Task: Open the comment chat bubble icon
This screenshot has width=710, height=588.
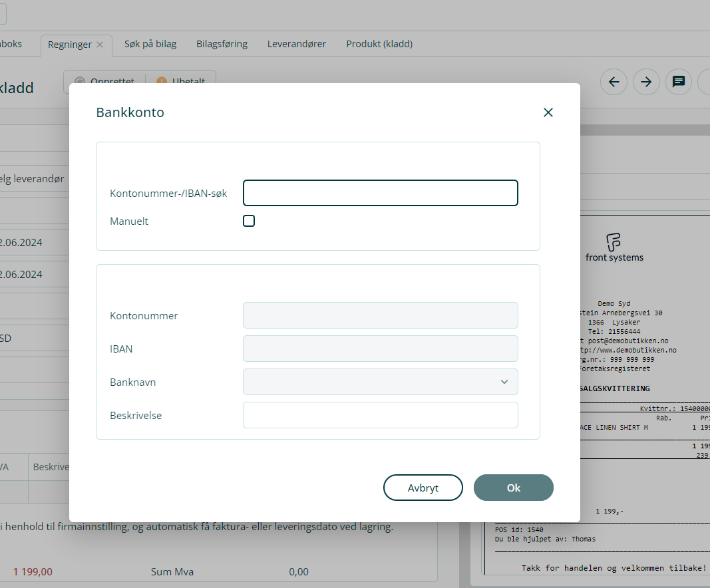Action: click(x=678, y=82)
